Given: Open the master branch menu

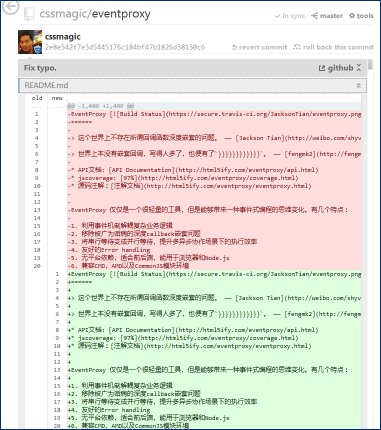Looking at the screenshot, I should click(x=327, y=16).
